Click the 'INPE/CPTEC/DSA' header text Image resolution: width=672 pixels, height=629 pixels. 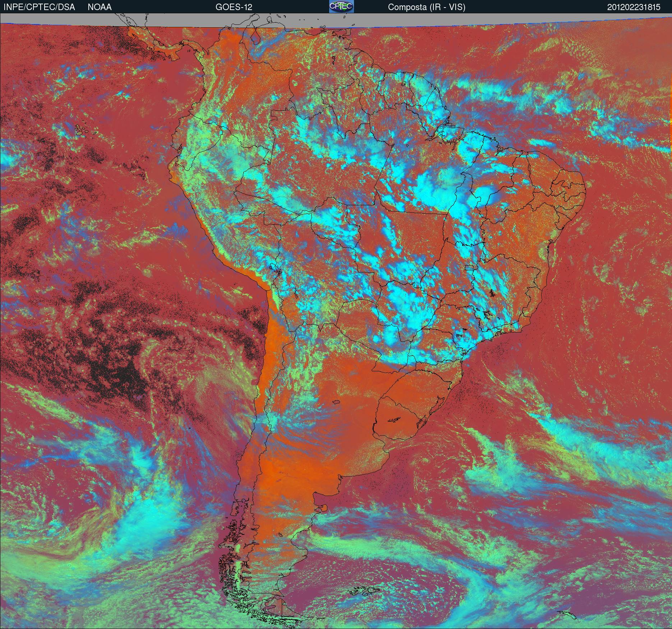pyautogui.click(x=39, y=7)
